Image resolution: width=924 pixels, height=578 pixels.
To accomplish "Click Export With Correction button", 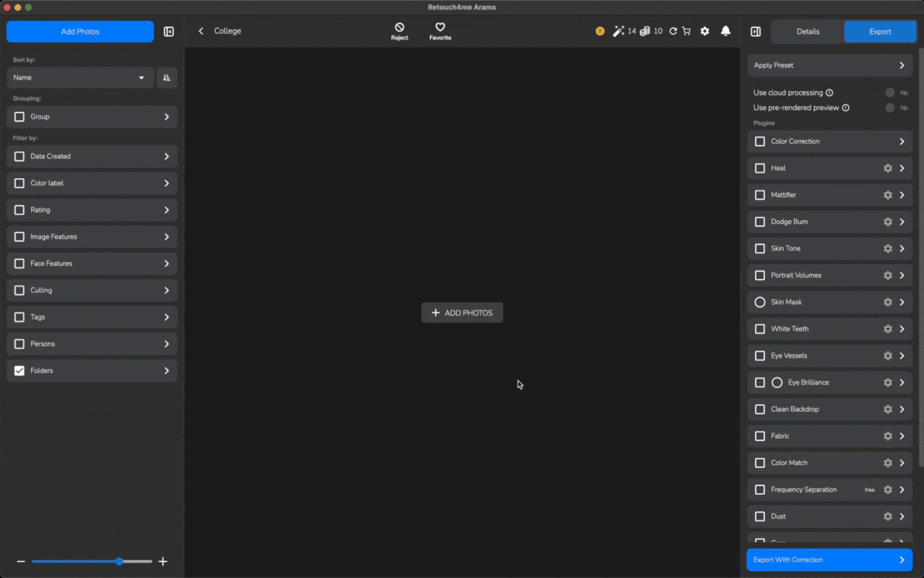I will click(x=829, y=560).
